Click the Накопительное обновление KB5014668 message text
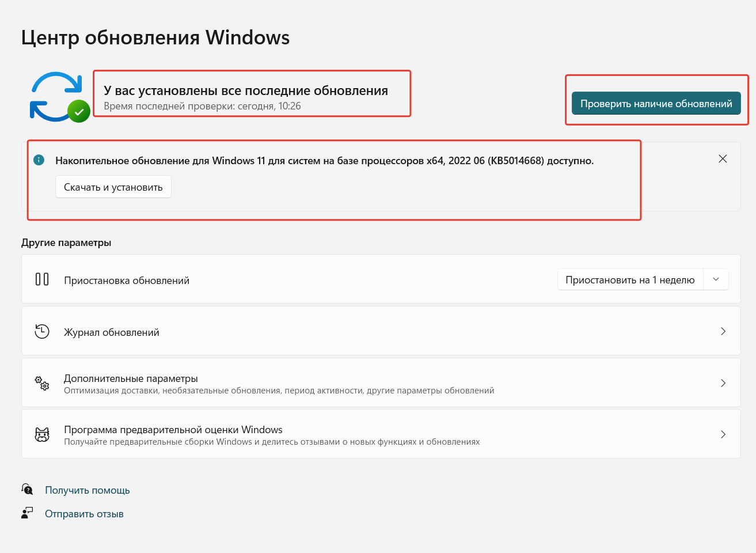 [x=324, y=161]
